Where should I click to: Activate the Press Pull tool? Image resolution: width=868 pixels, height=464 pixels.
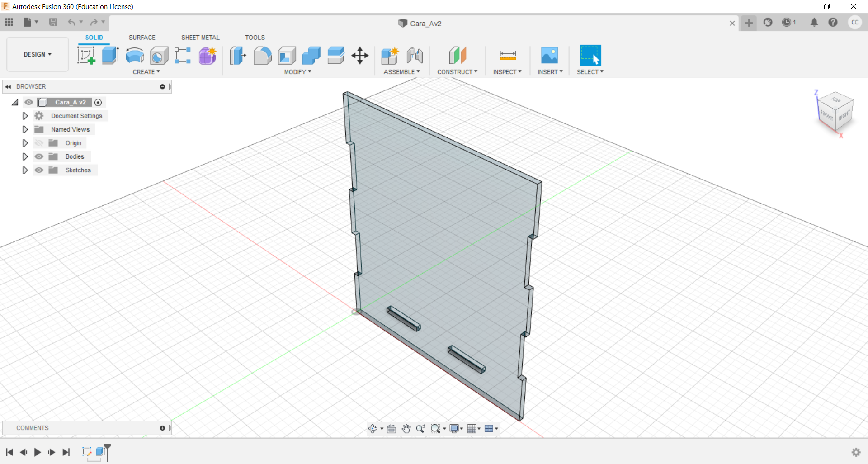click(x=238, y=56)
